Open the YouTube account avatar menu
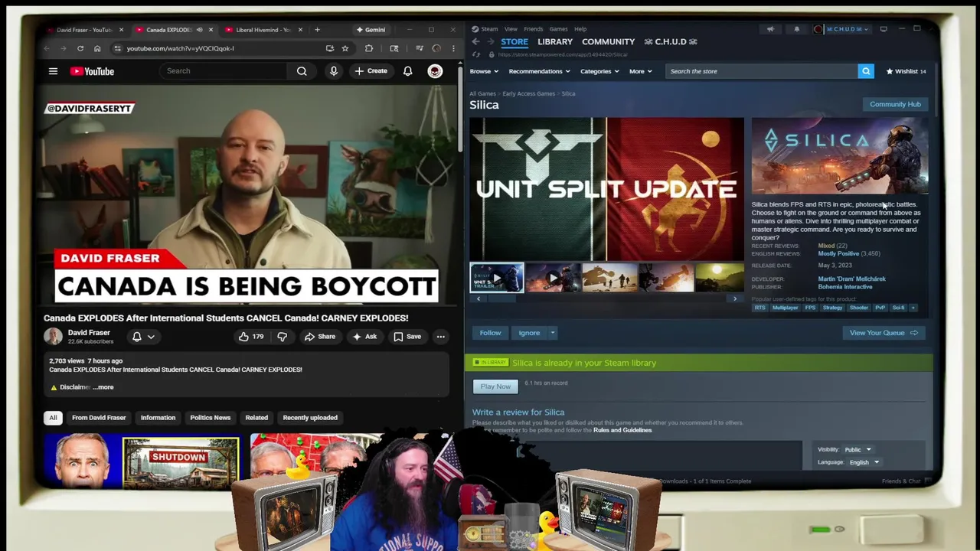Viewport: 980px width, 551px height. point(435,71)
